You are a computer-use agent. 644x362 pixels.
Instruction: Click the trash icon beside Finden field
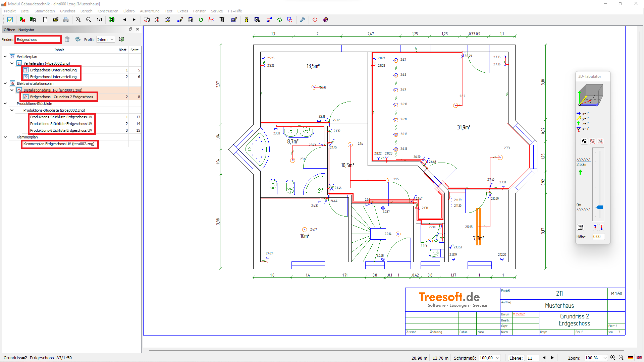(x=67, y=40)
